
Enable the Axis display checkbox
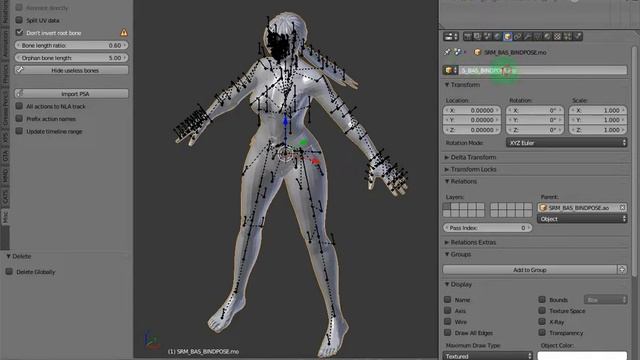coord(448,311)
